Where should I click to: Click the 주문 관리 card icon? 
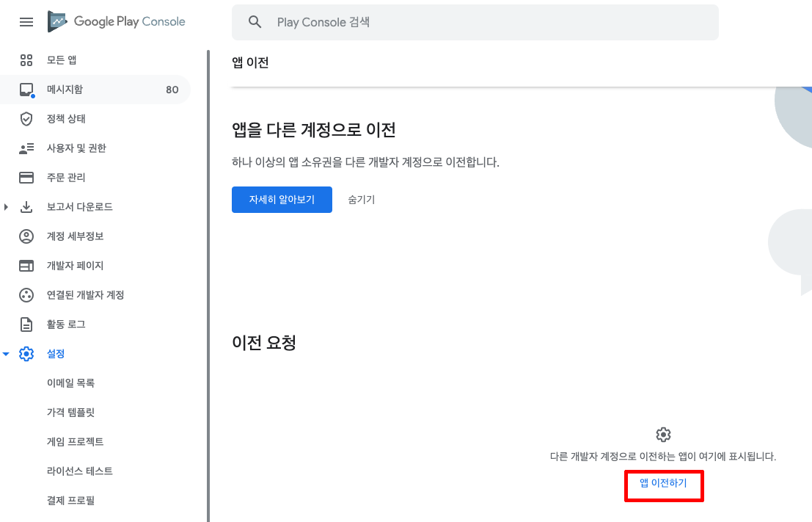(26, 177)
